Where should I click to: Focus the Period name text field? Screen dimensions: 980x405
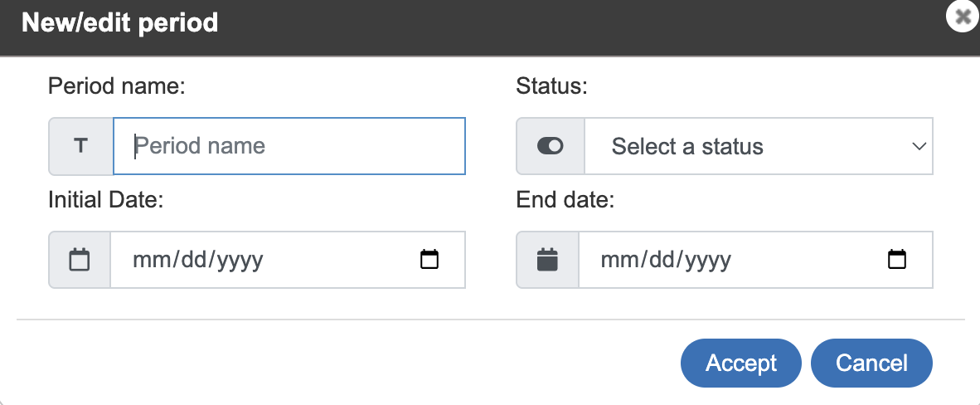[289, 146]
